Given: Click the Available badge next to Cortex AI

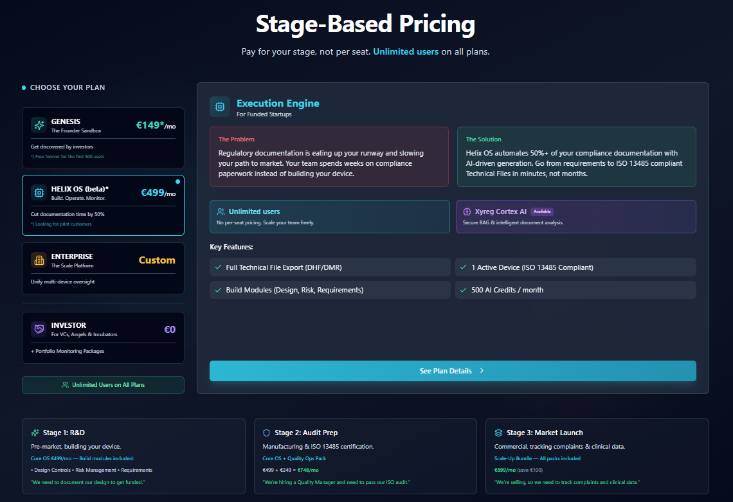Looking at the screenshot, I should pyautogui.click(x=541, y=212).
